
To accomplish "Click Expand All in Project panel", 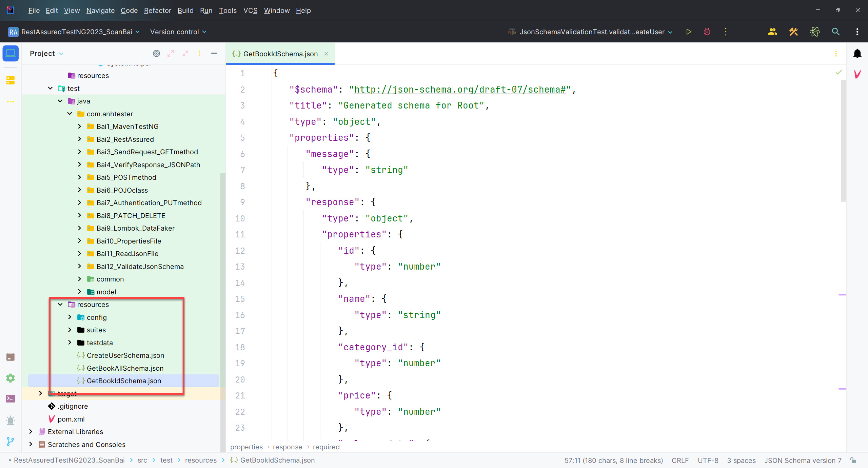I will point(171,53).
